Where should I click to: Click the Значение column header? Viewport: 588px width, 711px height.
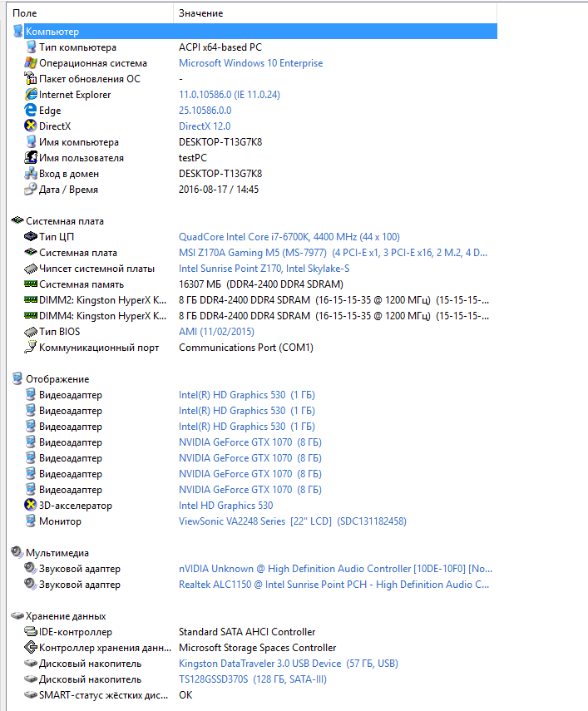(200, 13)
